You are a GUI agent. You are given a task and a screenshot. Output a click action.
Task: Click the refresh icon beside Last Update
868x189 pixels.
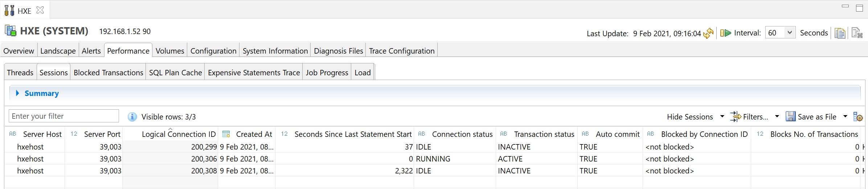tap(708, 33)
